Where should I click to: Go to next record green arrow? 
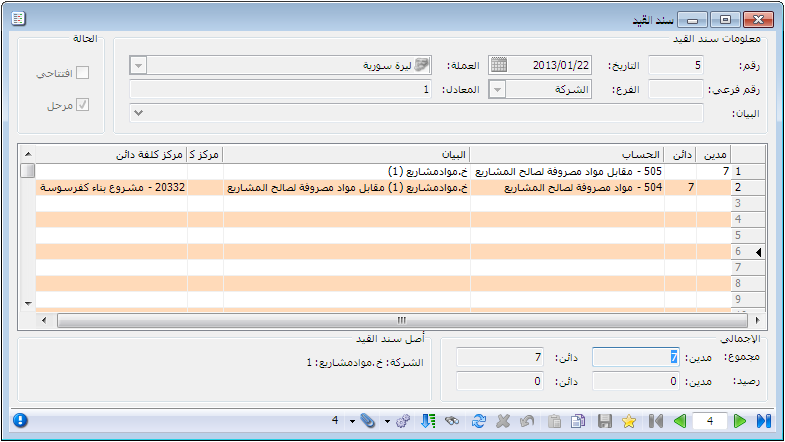pyautogui.click(x=739, y=421)
